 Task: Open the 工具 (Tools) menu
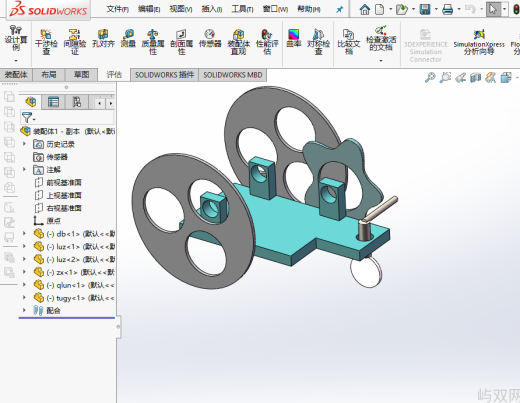click(242, 9)
